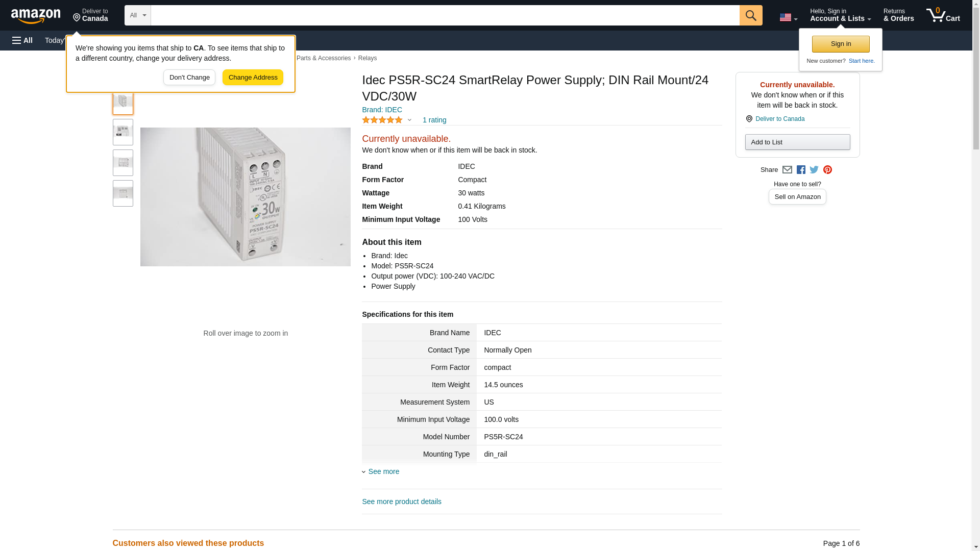Image resolution: width=980 pixels, height=551 pixels.
Task: Click the Amazon logo
Action: 36,16
